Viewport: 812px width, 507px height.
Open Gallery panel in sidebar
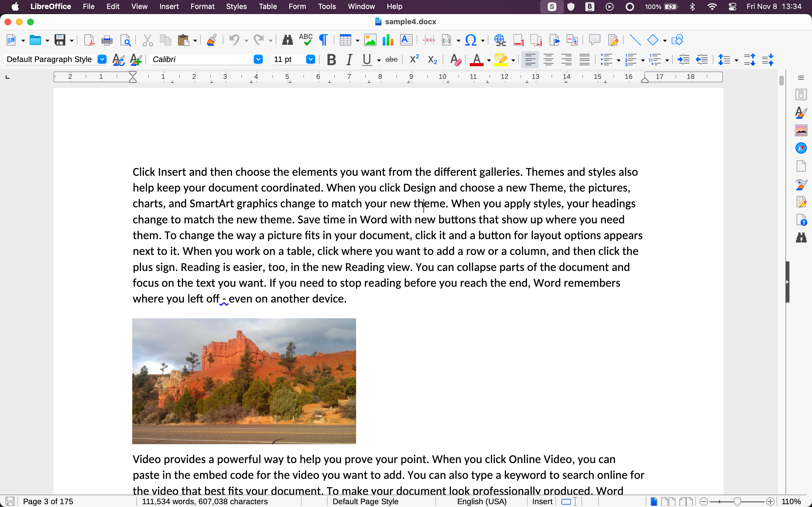pos(801,130)
